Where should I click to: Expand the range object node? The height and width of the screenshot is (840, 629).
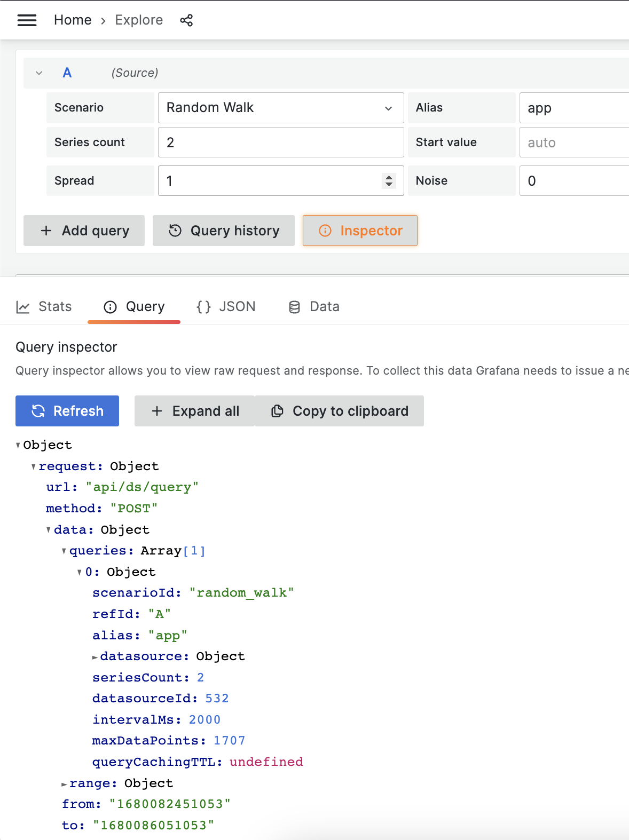tap(64, 784)
